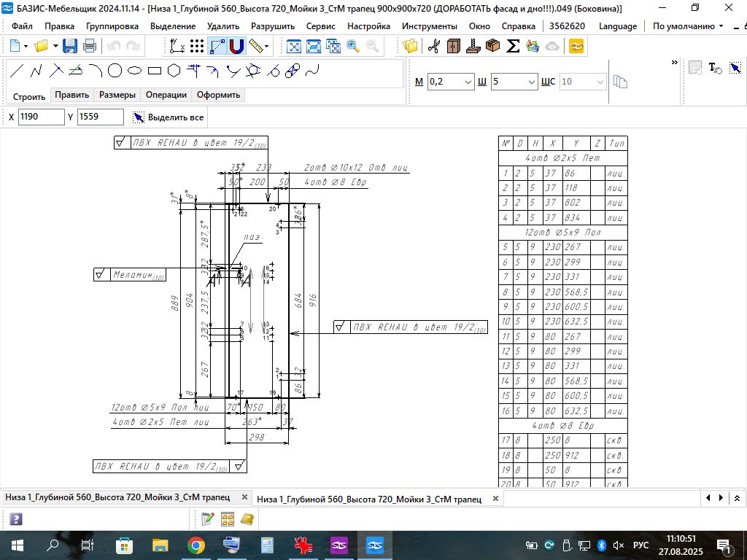The height and width of the screenshot is (560, 747).
Task: Close the first document tab
Action: pos(244,497)
